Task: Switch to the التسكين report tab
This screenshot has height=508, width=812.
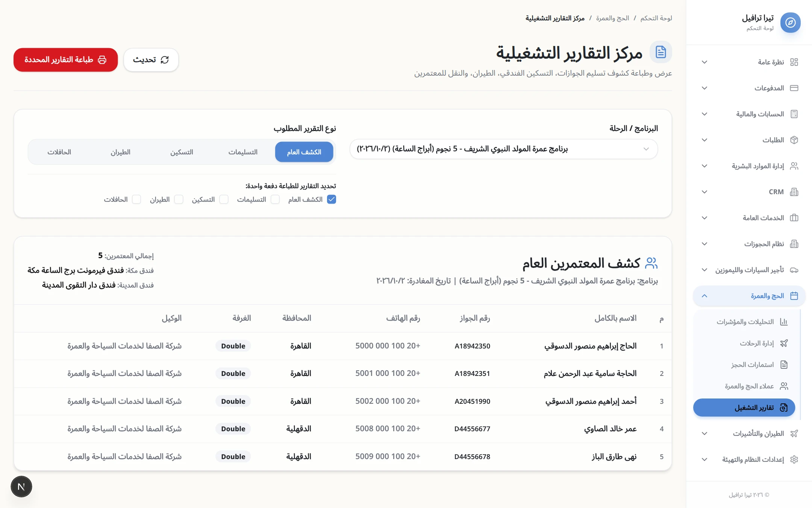Action: click(182, 152)
